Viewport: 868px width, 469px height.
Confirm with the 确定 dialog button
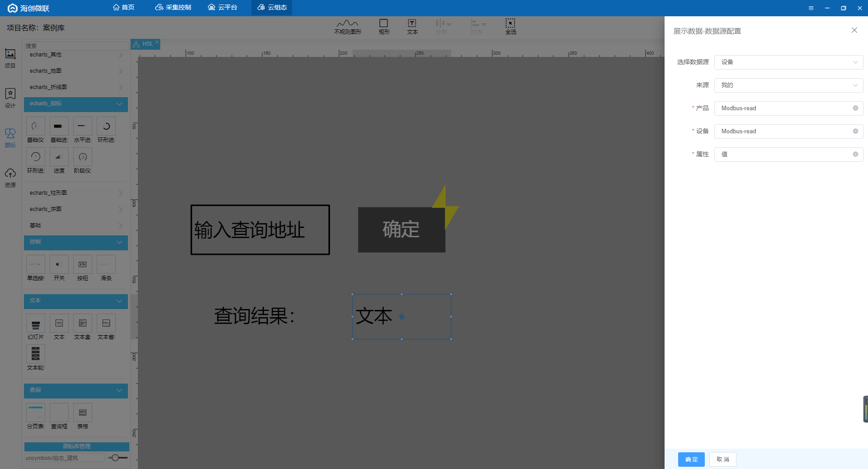click(691, 460)
